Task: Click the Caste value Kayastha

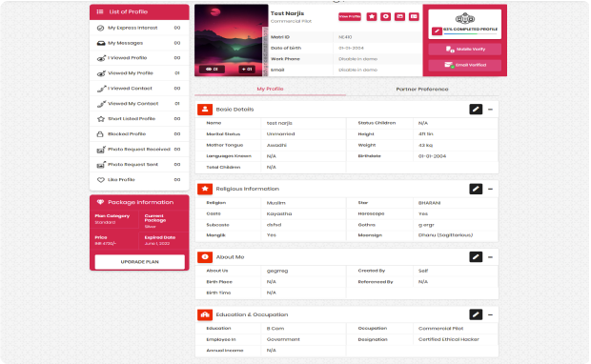Action: [x=279, y=214]
